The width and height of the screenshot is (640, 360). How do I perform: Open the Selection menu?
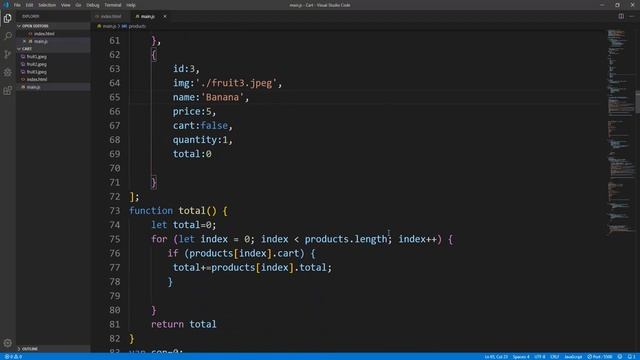(x=47, y=5)
